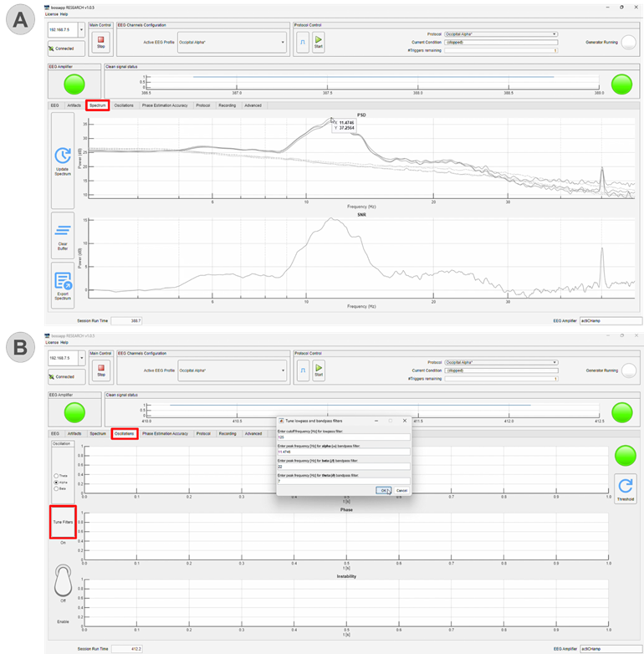Viewport: 644px width, 654px height.
Task: Open Active EEG Profile dropdown in panel A
Action: coord(284,42)
